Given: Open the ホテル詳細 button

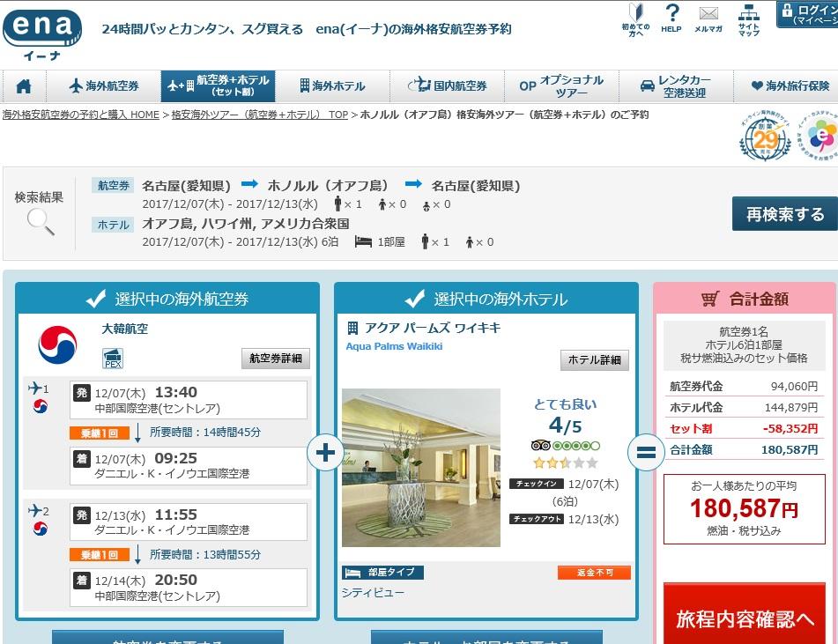Looking at the screenshot, I should point(595,359).
